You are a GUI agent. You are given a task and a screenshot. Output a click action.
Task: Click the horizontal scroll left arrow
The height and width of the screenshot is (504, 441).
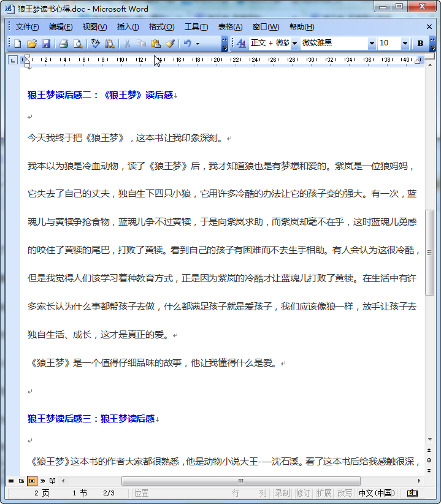coord(63,481)
